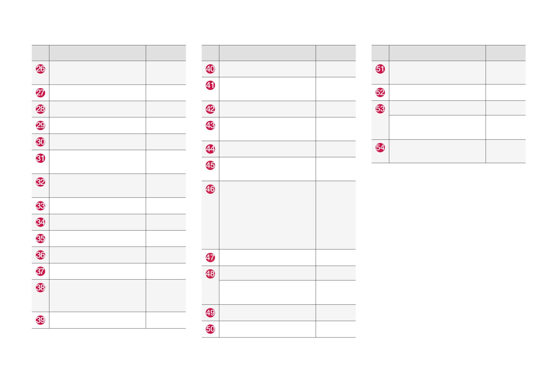
Task: Click the empty row cell beside badge 31
Action: 98,162
